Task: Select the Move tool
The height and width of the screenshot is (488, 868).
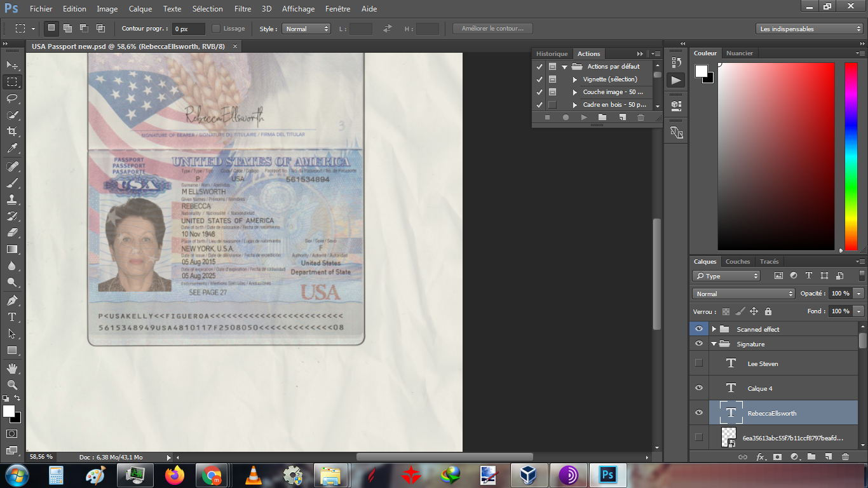Action: click(12, 65)
